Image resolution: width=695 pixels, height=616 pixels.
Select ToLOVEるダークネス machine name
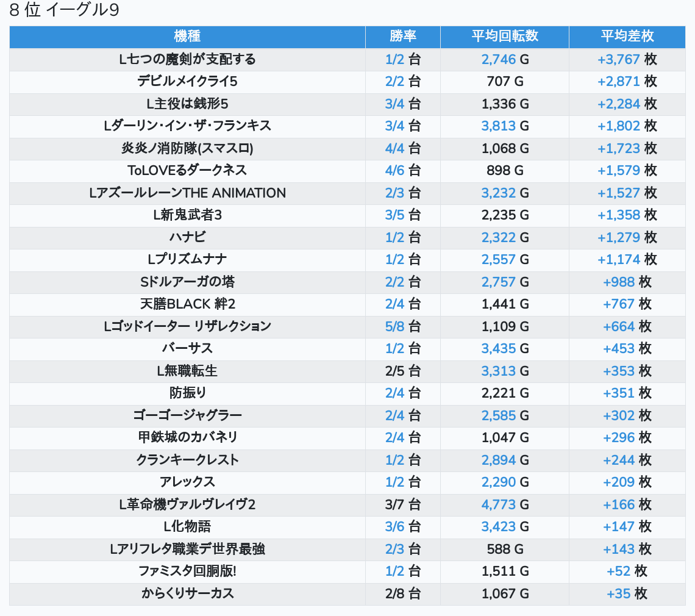coord(187,170)
